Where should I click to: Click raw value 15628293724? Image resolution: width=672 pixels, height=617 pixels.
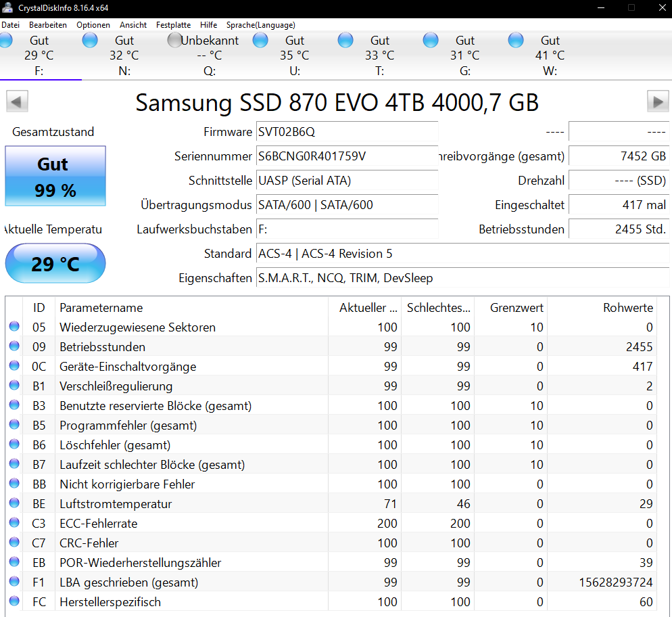(616, 582)
